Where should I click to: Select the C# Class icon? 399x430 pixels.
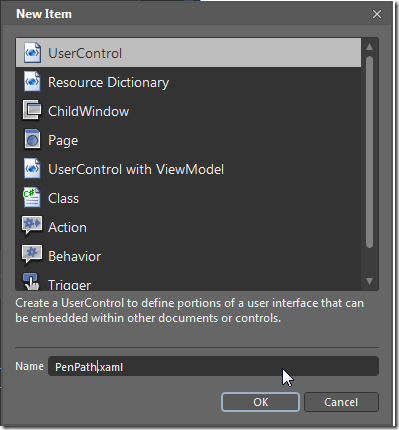coord(32,197)
